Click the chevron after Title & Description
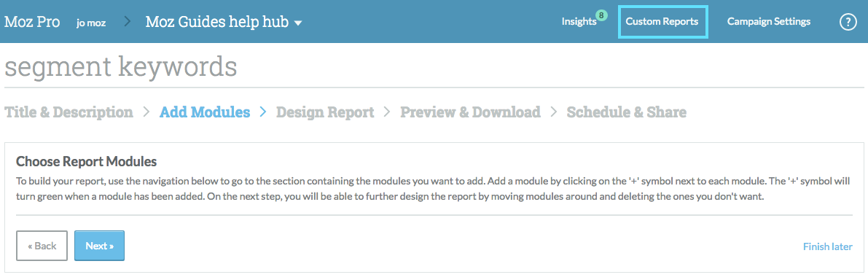868x280 pixels. coord(146,112)
